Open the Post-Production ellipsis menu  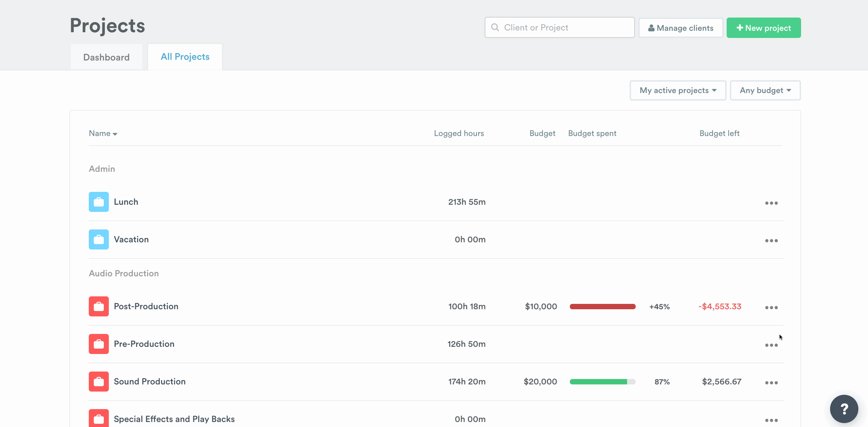point(771,307)
